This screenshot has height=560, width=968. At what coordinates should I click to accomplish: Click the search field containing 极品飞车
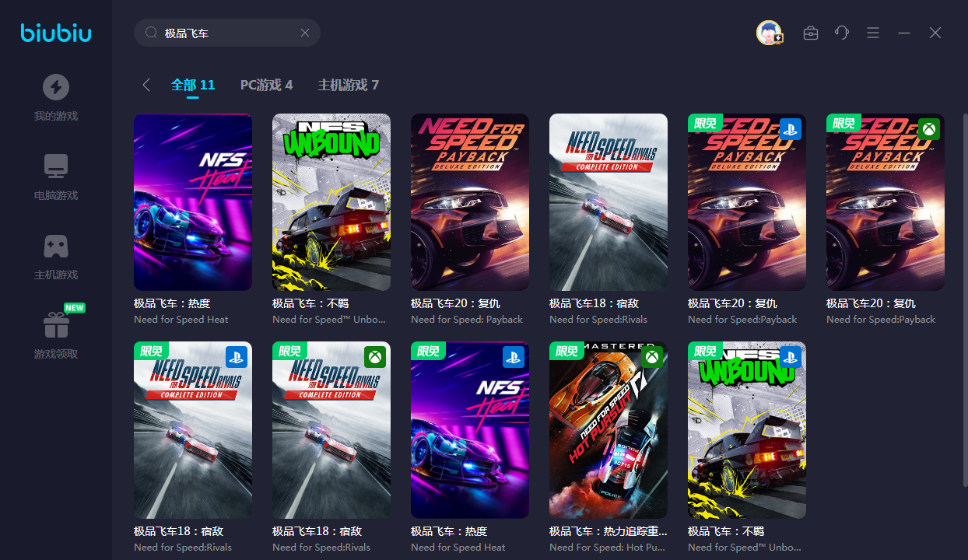(x=226, y=33)
